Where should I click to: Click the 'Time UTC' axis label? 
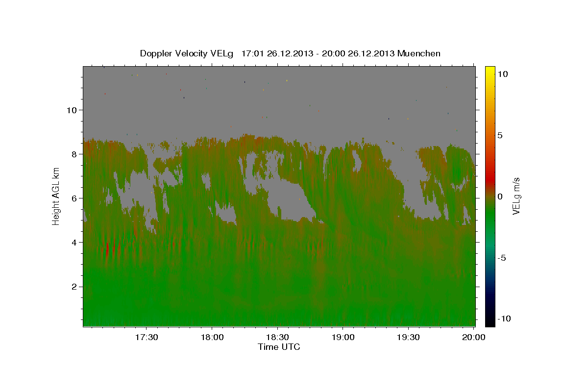(x=279, y=347)
